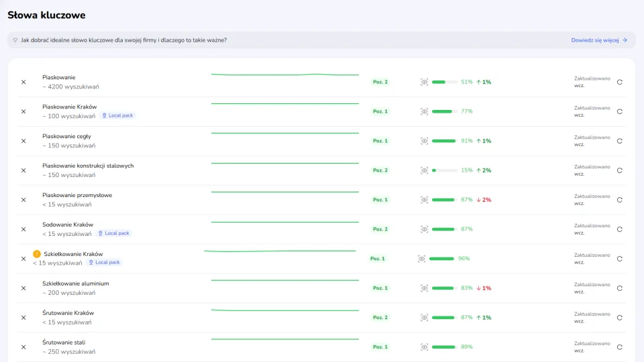Click the 51% visibility bar for Piaskowanie

pos(444,82)
